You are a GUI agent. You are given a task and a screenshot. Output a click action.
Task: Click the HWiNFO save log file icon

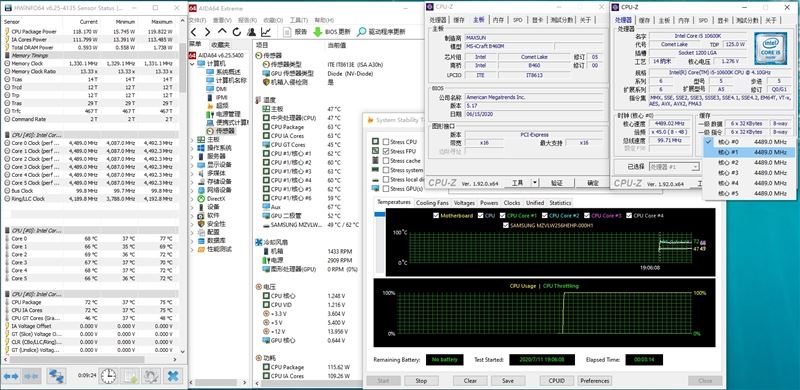pos(130,376)
